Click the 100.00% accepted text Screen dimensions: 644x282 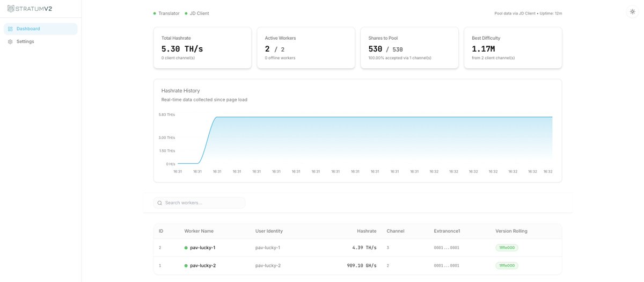[400, 58]
